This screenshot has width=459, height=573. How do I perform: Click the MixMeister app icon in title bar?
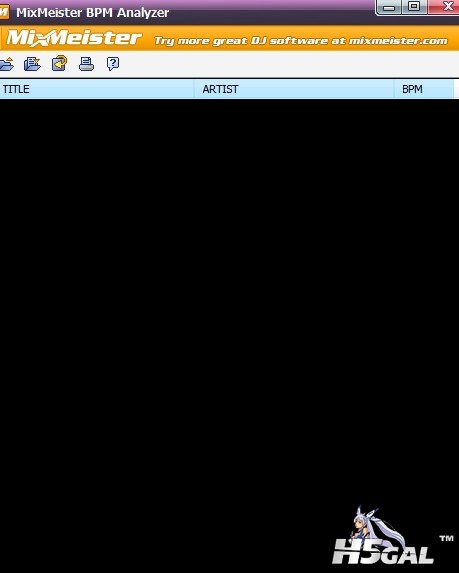(x=4, y=12)
